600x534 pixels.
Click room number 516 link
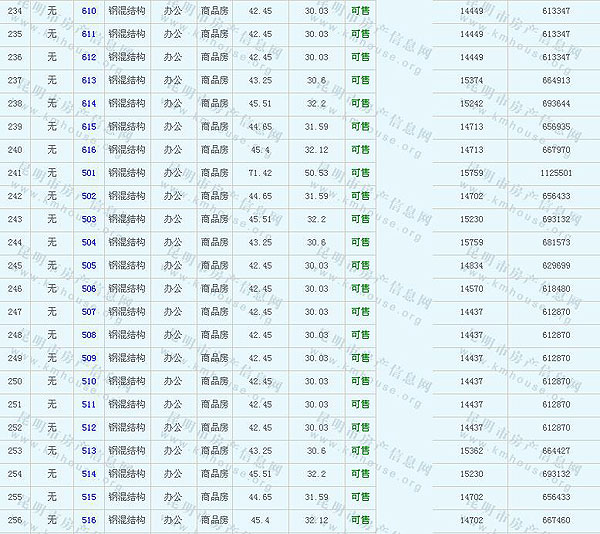point(89,521)
